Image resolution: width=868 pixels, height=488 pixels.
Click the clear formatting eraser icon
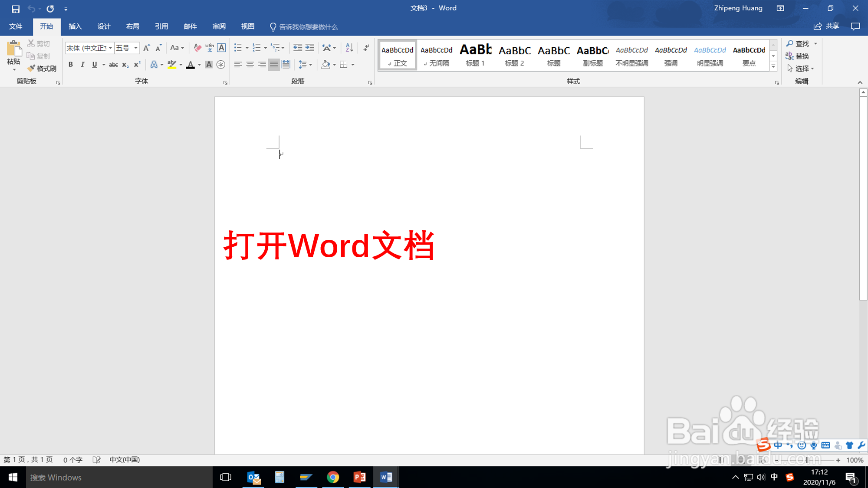point(197,48)
